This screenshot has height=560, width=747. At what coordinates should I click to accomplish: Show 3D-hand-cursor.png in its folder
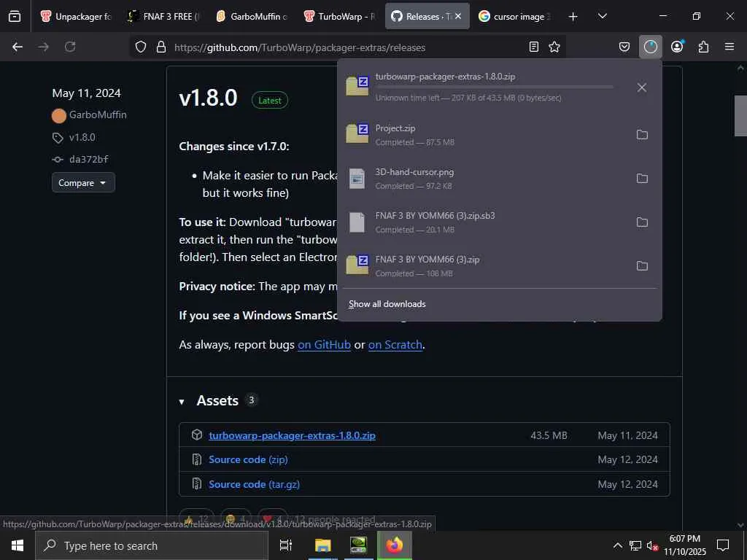[x=642, y=179]
